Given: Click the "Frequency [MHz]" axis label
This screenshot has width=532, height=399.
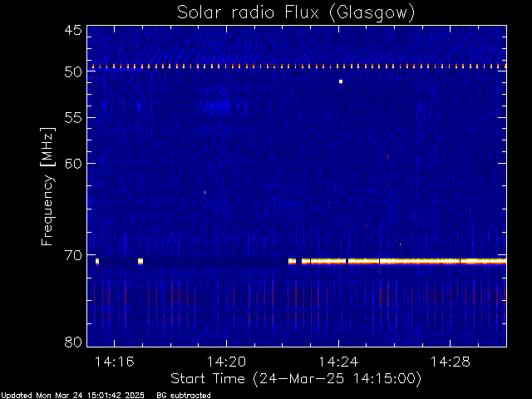Looking at the screenshot, I should pos(47,186).
